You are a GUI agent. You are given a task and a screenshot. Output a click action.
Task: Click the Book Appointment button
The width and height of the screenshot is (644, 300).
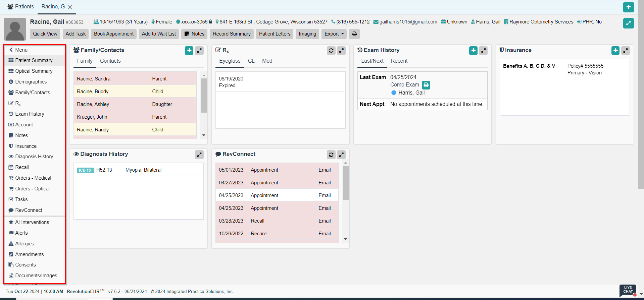(x=113, y=34)
